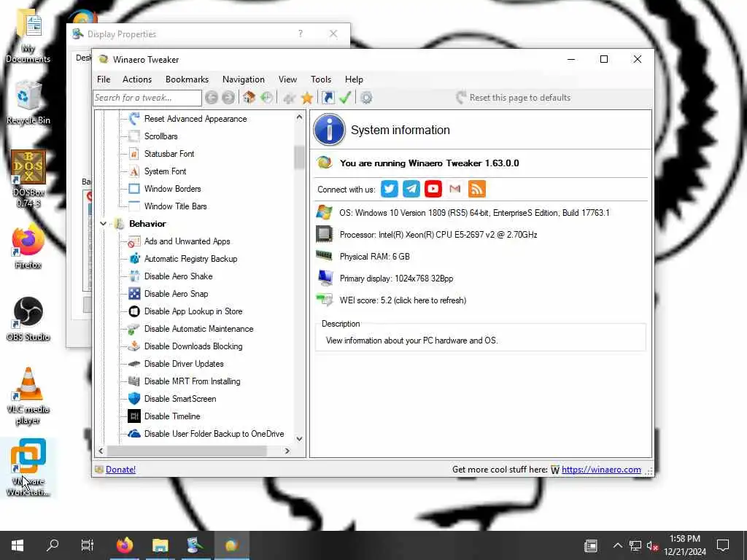747x560 pixels.
Task: Select Disable App Lookup in Store
Action: point(193,311)
